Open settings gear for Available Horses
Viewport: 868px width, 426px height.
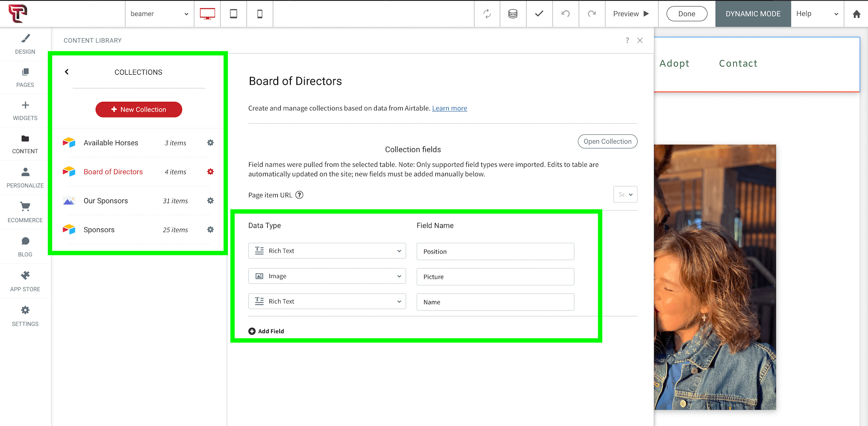(210, 143)
